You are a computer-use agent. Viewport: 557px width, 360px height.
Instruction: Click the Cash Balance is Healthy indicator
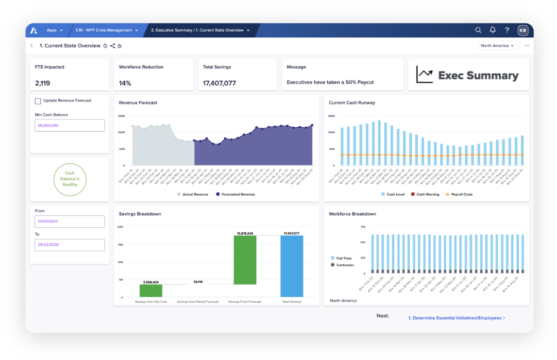click(x=70, y=179)
